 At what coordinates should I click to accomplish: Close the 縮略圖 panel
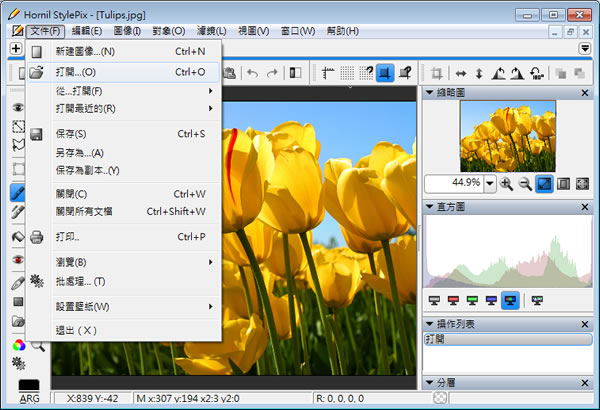click(x=585, y=93)
